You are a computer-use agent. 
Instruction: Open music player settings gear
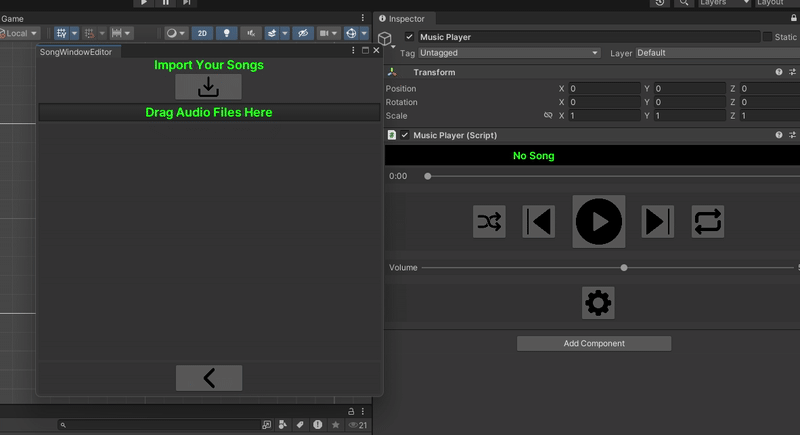(x=598, y=302)
